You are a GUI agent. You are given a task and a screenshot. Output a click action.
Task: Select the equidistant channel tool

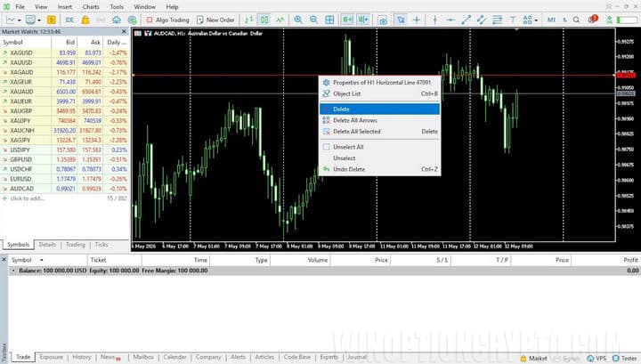482,20
